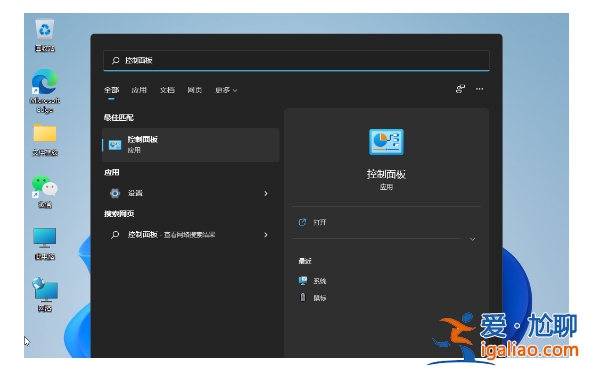Open the WeChat desktop shortcut
Image resolution: width=591 pixels, height=377 pixels.
(x=44, y=191)
